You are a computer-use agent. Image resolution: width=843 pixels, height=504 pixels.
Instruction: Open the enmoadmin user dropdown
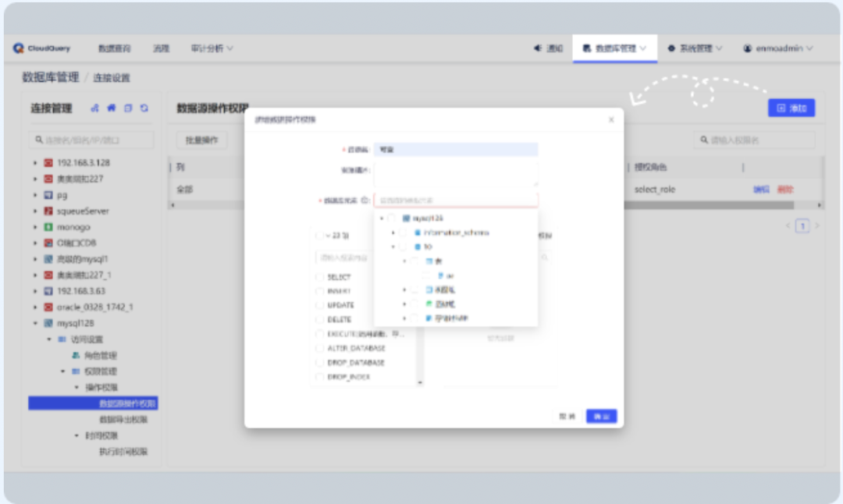[778, 48]
